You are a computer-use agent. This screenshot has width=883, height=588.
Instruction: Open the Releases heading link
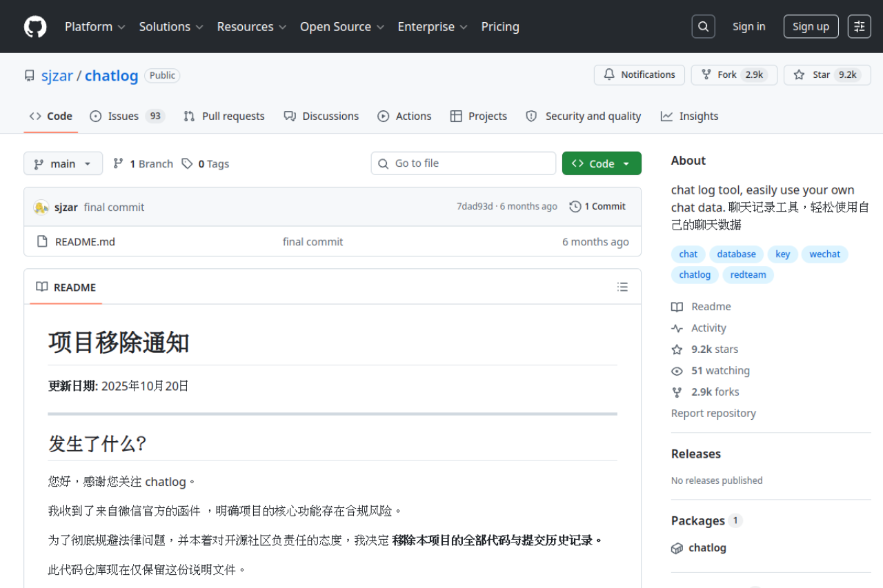[x=696, y=454]
